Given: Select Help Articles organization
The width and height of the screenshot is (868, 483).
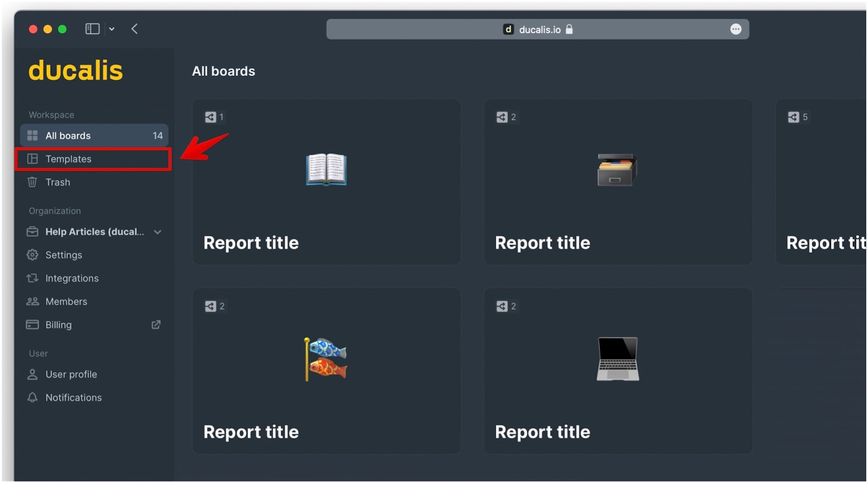Looking at the screenshot, I should click(94, 231).
